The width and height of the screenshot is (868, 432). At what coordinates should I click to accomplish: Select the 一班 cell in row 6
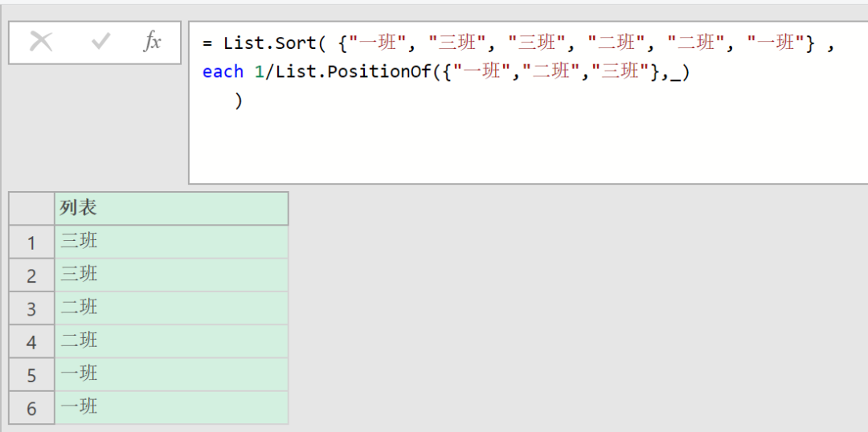(x=170, y=407)
